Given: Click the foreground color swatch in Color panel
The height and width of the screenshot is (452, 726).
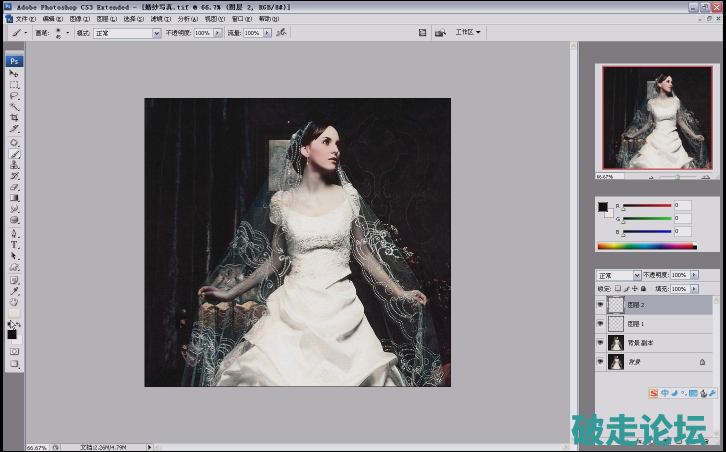Looking at the screenshot, I should (x=603, y=206).
